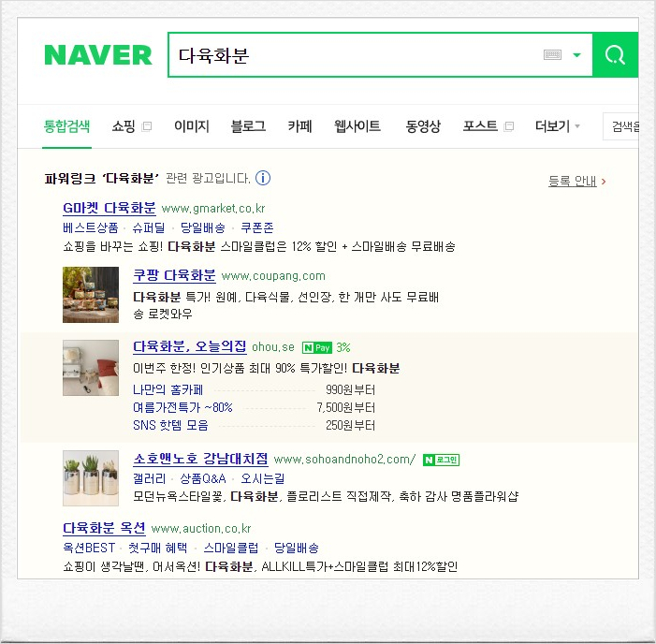Open the 쇼핑 tab

[124, 126]
